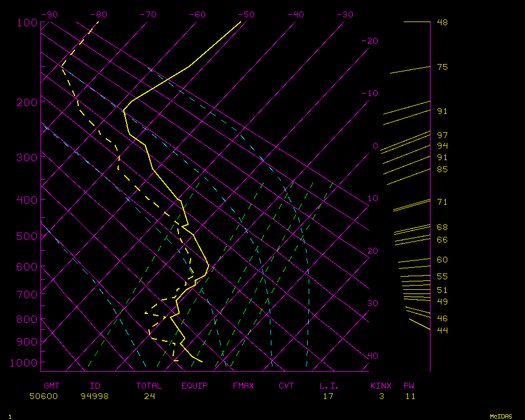This screenshot has height=420, width=525.
Task: Select the 100 pressure label at top left
Action: click(27, 23)
